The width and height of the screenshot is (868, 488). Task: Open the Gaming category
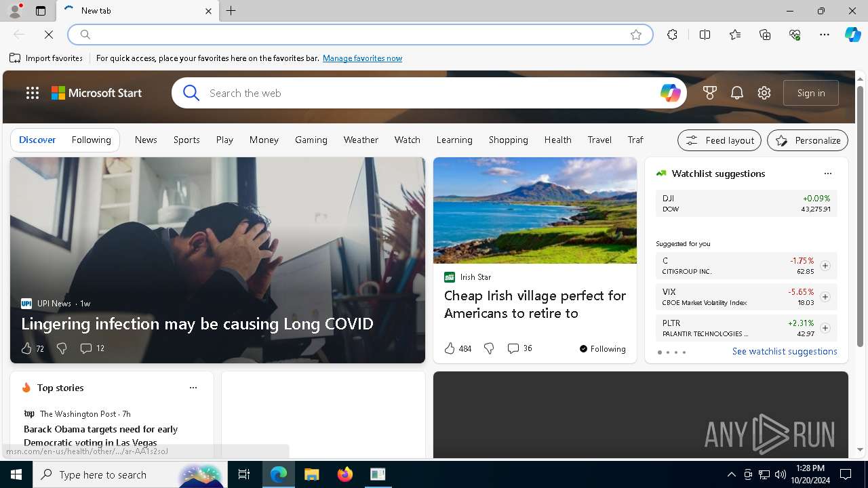311,140
